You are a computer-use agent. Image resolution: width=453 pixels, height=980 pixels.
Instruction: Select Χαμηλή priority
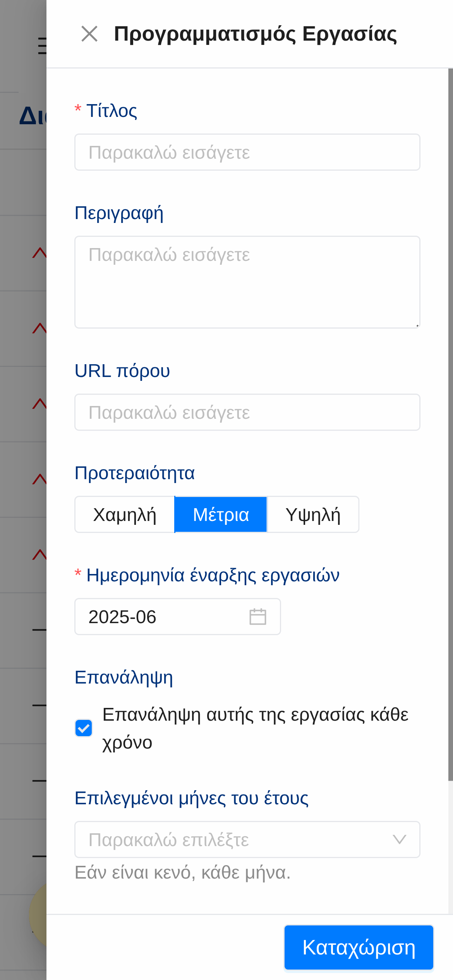tap(125, 514)
